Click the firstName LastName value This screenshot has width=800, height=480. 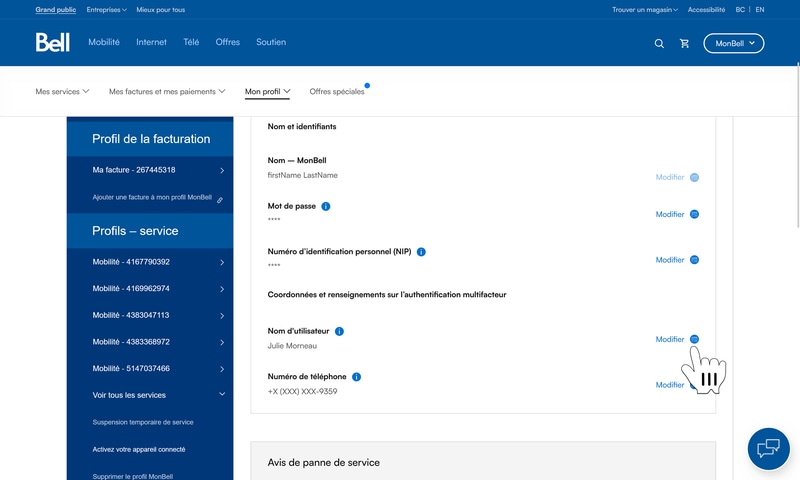(303, 175)
